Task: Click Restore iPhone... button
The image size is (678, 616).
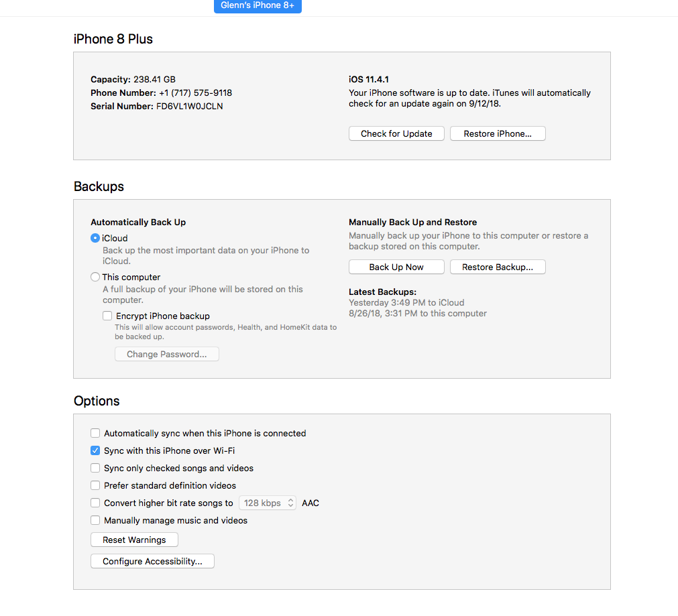Action: pyautogui.click(x=498, y=133)
